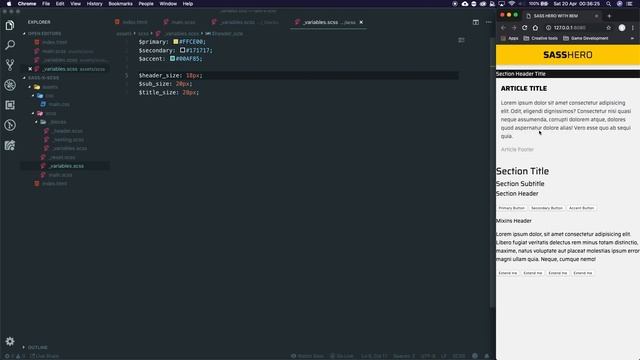The width and height of the screenshot is (640, 360).
Task: Click the SASSHERO logo on the page
Action: pos(568,55)
